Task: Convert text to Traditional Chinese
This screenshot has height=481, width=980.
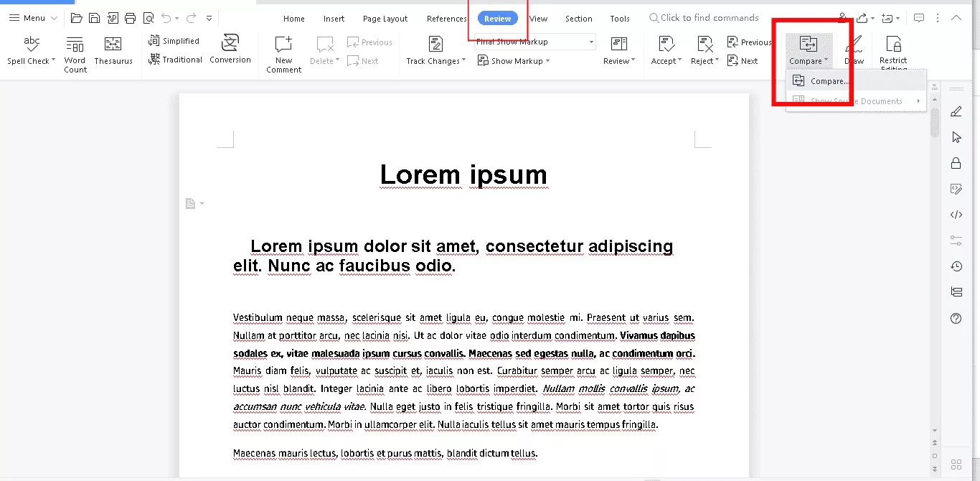Action: coord(176,60)
